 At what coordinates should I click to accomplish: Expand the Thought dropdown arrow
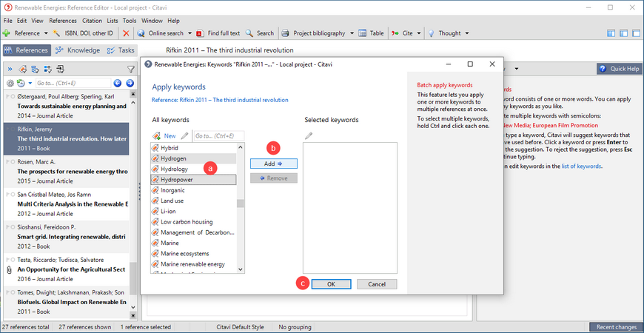(x=466, y=33)
